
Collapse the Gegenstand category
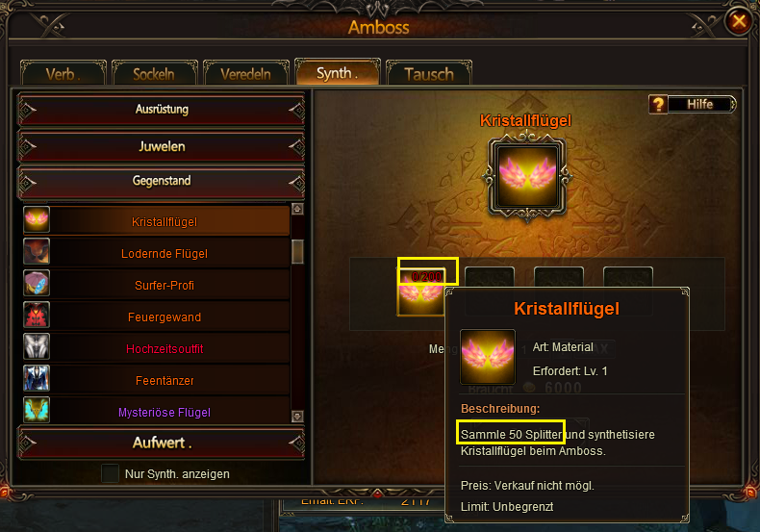pyautogui.click(x=162, y=181)
